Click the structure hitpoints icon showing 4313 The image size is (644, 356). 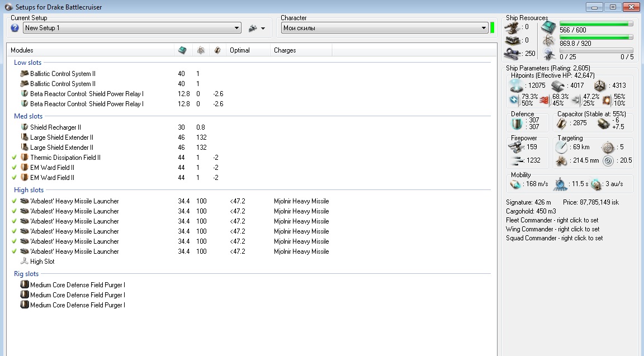click(600, 86)
